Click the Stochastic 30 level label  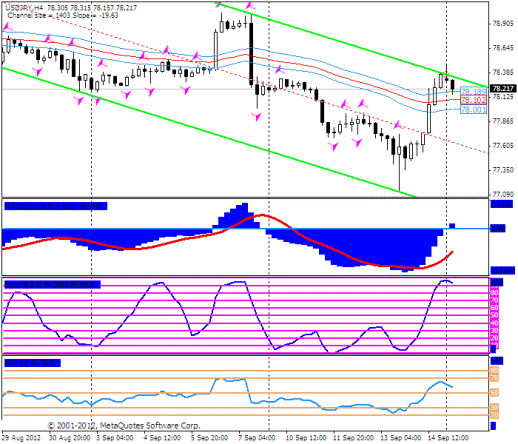[495, 331]
